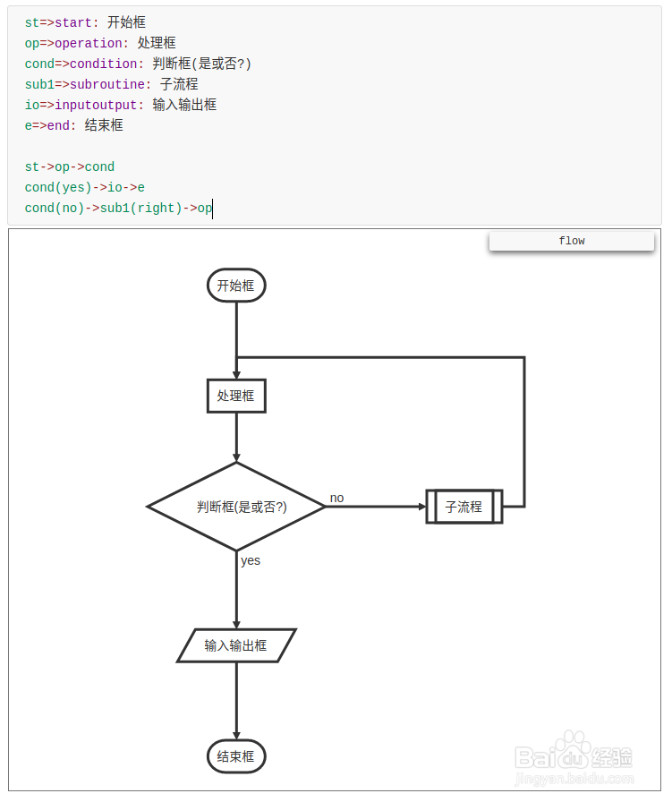The image size is (672, 802).
Task: Click the 结束框 end node
Action: (236, 756)
